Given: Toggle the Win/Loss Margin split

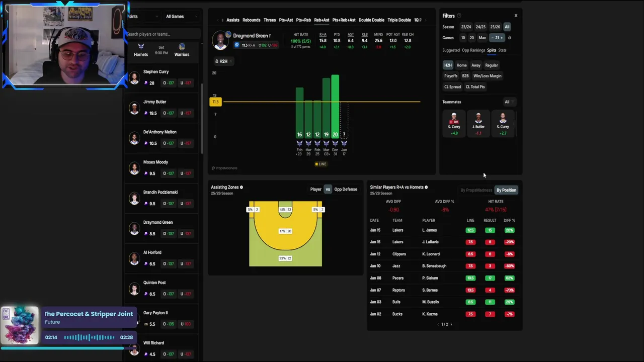Looking at the screenshot, I should point(488,76).
